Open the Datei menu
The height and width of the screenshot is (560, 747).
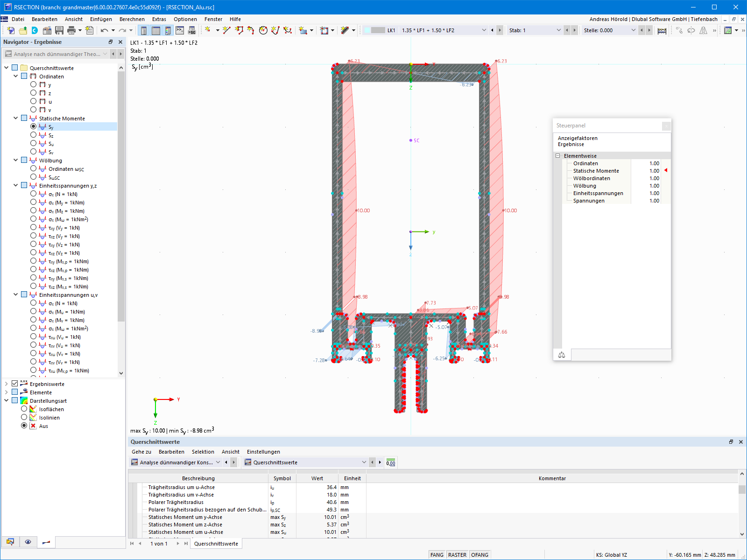coord(18,19)
